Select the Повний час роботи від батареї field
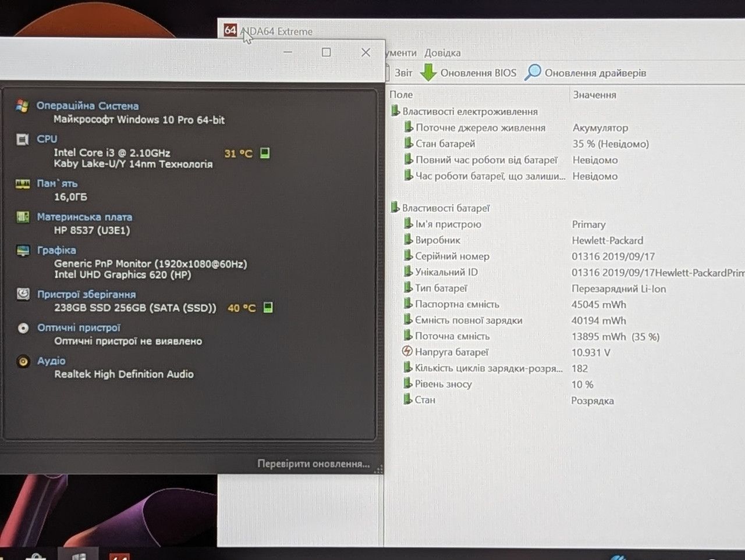This screenshot has width=745, height=560. 487,160
